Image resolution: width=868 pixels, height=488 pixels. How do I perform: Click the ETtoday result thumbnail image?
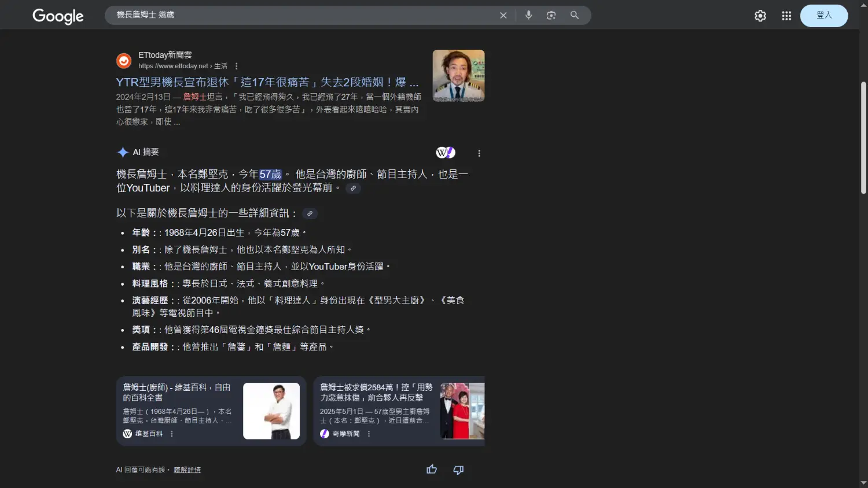point(458,76)
